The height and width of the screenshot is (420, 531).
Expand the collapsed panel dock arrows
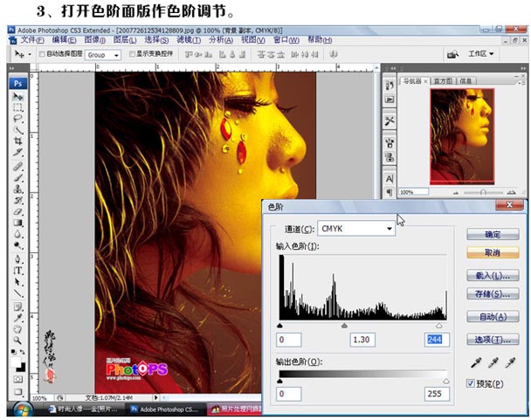pyautogui.click(x=393, y=68)
